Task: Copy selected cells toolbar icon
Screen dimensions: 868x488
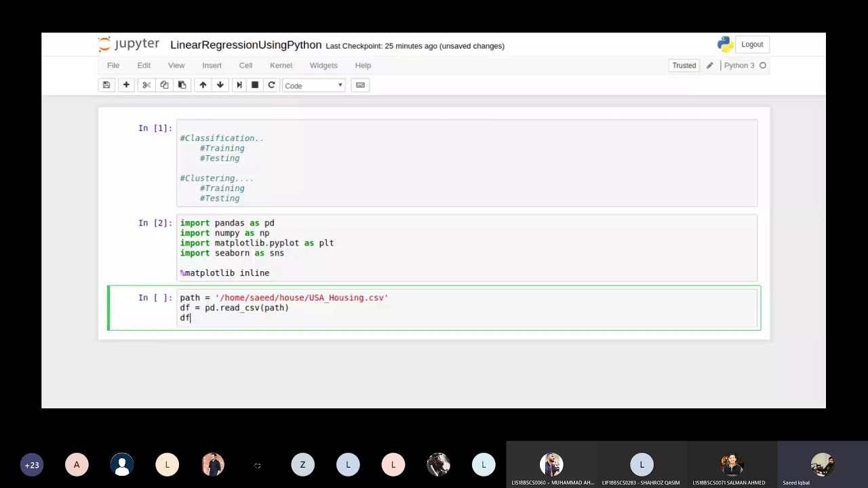Action: tap(164, 85)
